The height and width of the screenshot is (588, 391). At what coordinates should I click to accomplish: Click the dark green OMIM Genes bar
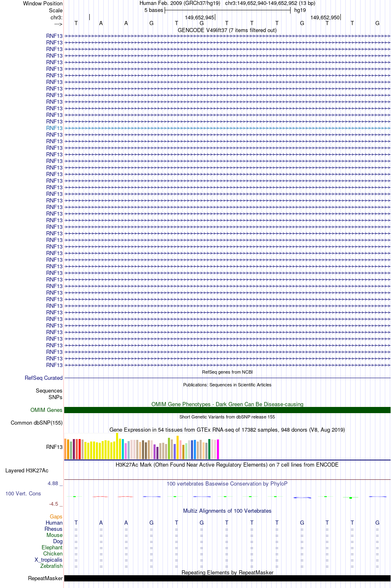[227, 410]
